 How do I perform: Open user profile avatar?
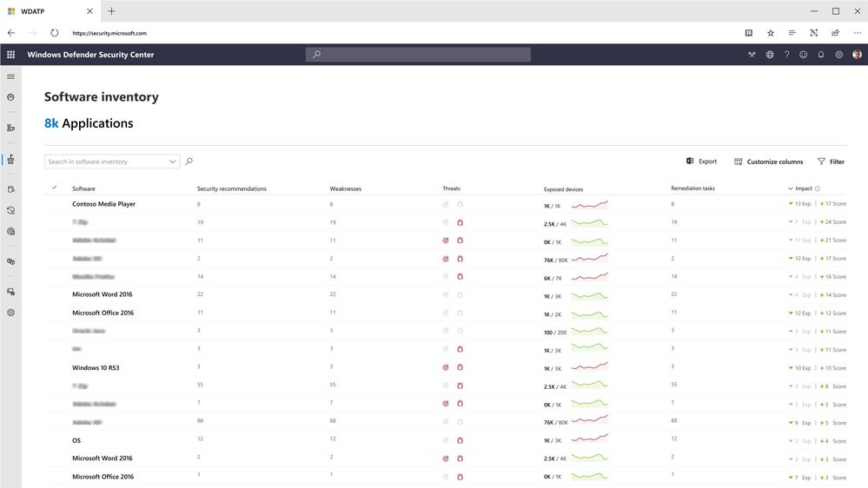coord(857,54)
